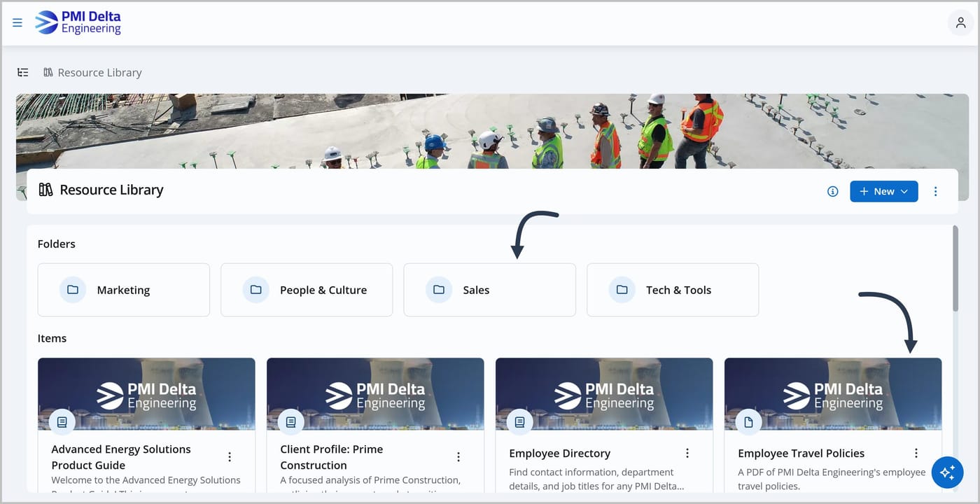Open Client Profile: Prime Construction thumbnail
This screenshot has width=980, height=504.
pos(375,394)
